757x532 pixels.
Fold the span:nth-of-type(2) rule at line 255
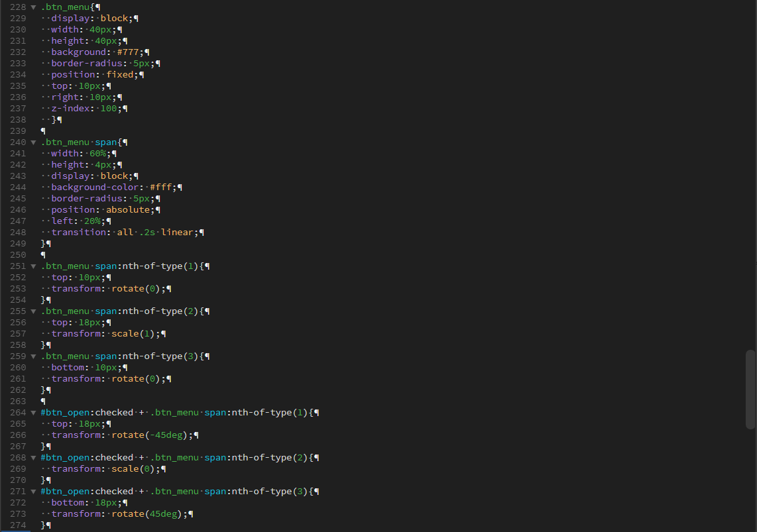pos(33,311)
